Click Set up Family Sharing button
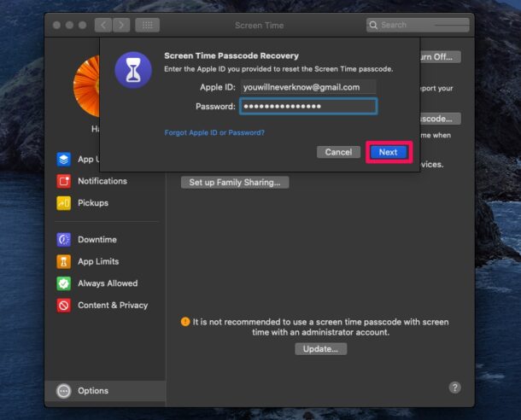The image size is (521, 420). (235, 182)
